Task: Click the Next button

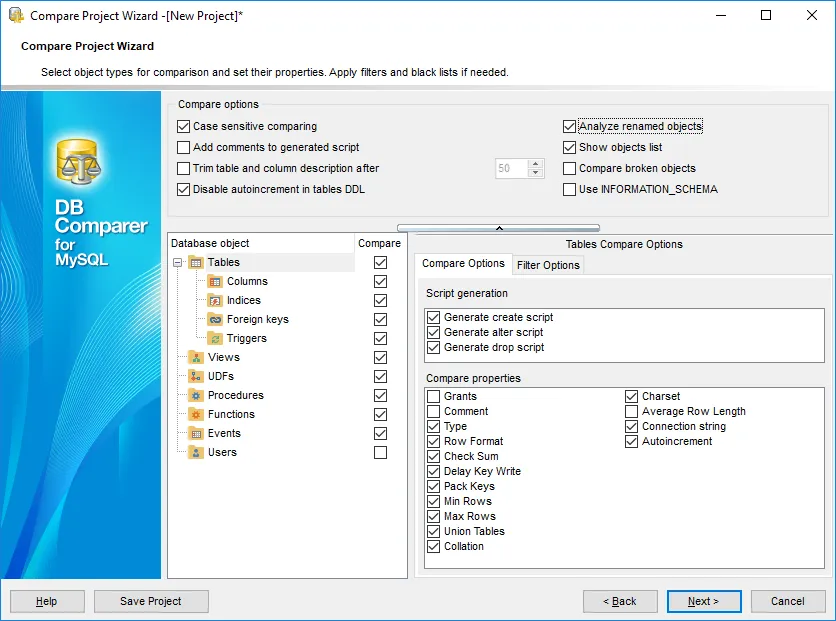Action: pyautogui.click(x=704, y=601)
